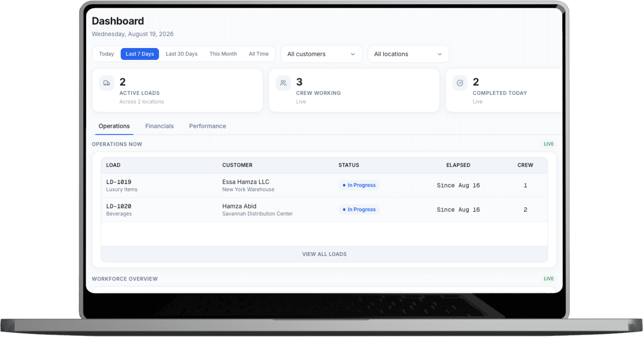Click the Luxury Items description
The image size is (644, 337).
pos(122,190)
